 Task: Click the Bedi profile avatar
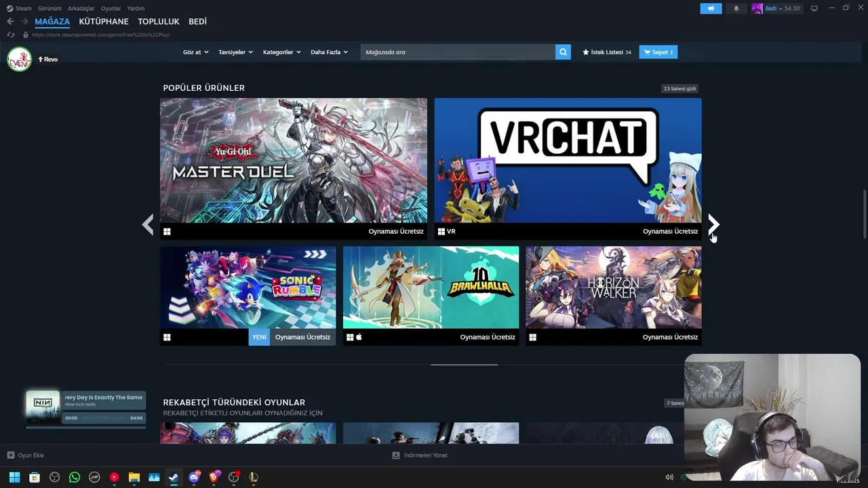coord(757,8)
